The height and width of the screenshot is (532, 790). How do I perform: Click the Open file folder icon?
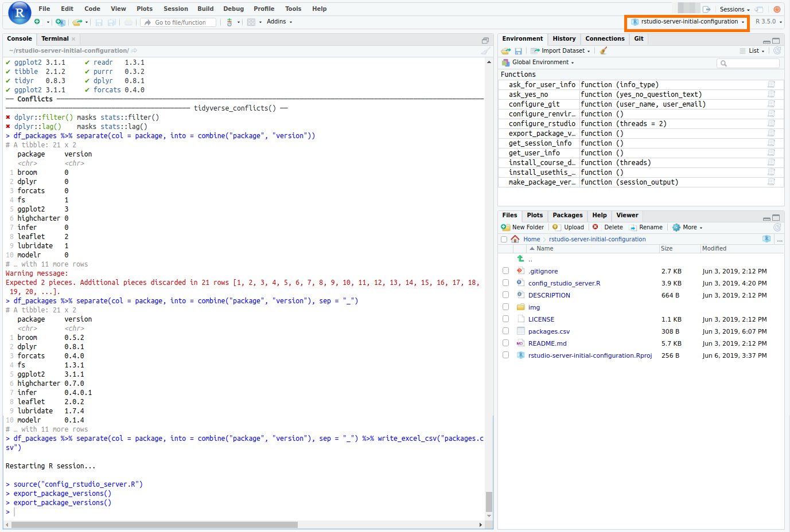tap(77, 22)
